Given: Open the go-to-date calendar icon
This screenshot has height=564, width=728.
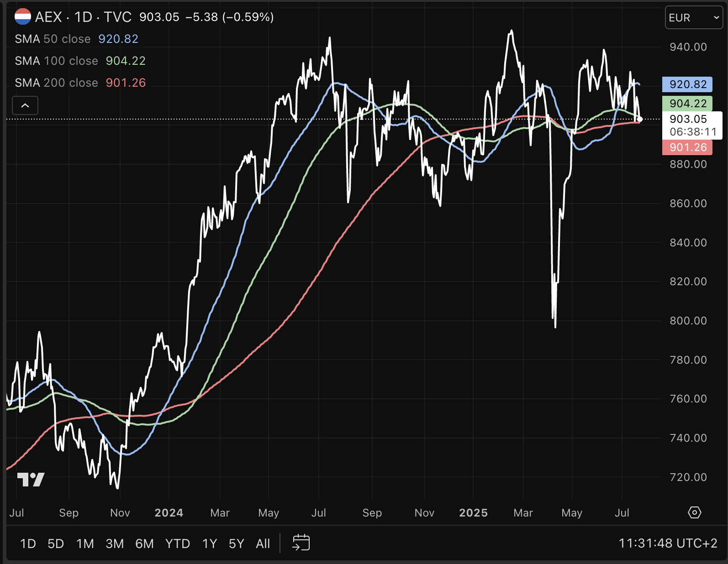Looking at the screenshot, I should (301, 543).
